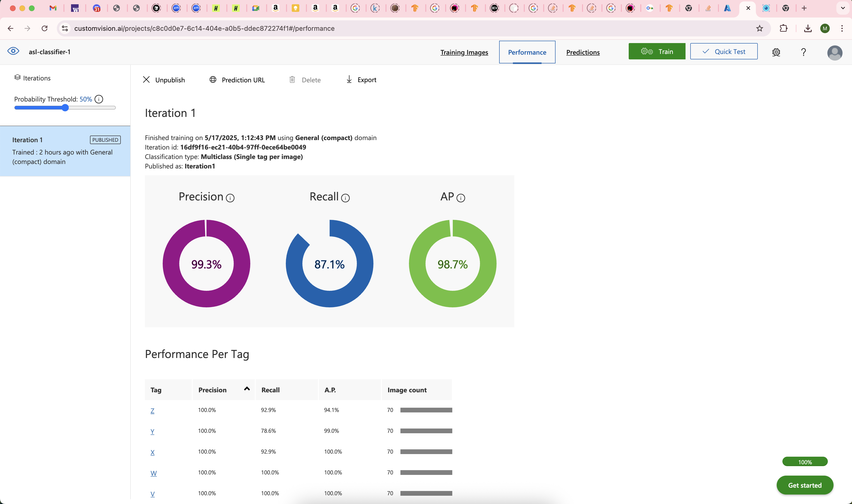
Task: Open tag Z details link
Action: [x=152, y=411]
